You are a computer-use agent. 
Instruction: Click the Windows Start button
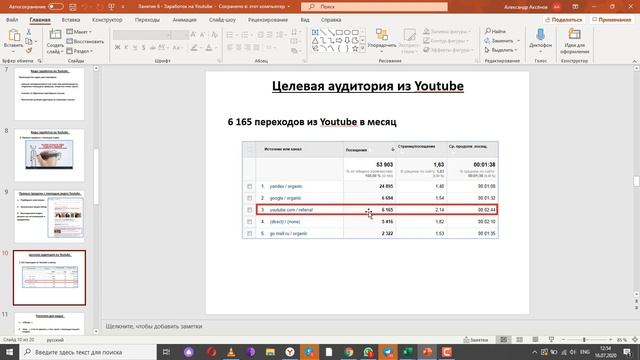click(x=9, y=352)
